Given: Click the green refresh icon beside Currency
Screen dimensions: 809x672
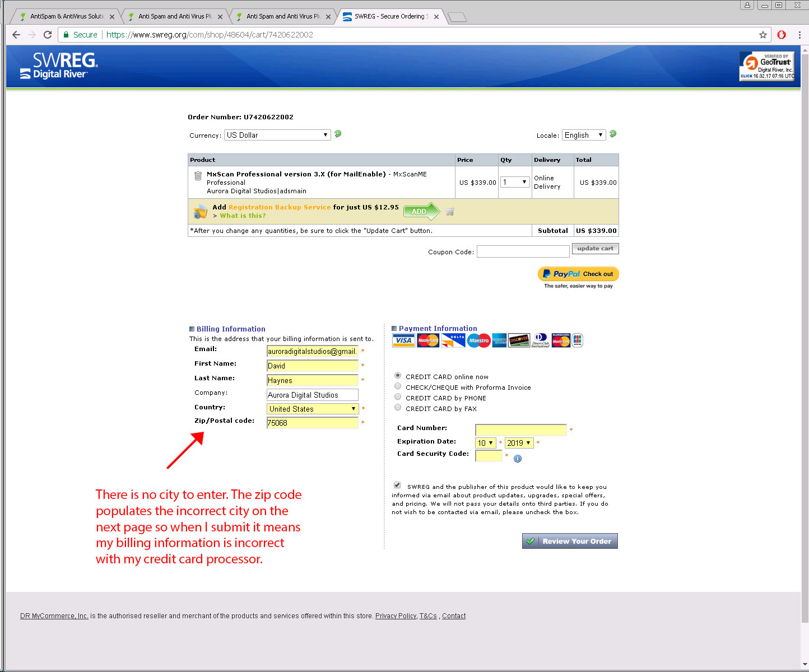Looking at the screenshot, I should [x=338, y=134].
